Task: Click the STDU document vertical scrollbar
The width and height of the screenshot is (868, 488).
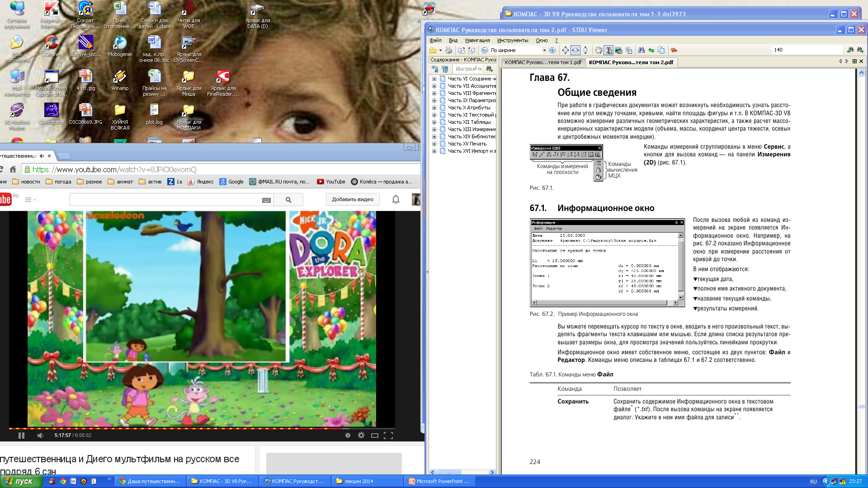Action: click(861, 271)
